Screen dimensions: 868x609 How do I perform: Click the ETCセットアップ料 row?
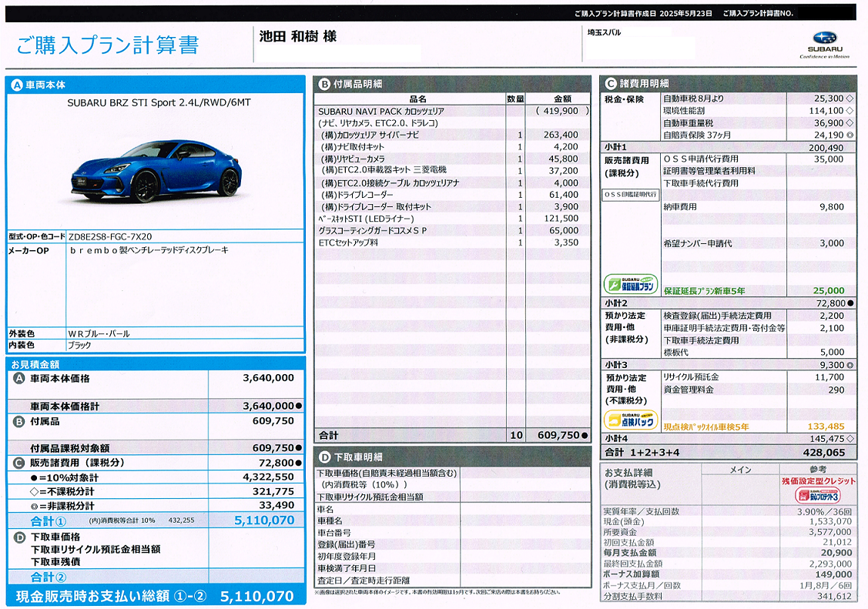(452, 243)
